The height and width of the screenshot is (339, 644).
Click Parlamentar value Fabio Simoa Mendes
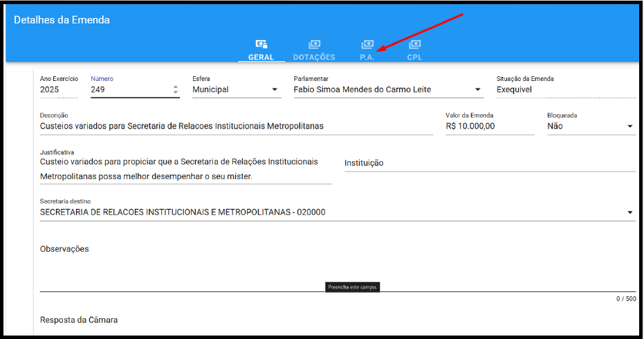pos(362,89)
